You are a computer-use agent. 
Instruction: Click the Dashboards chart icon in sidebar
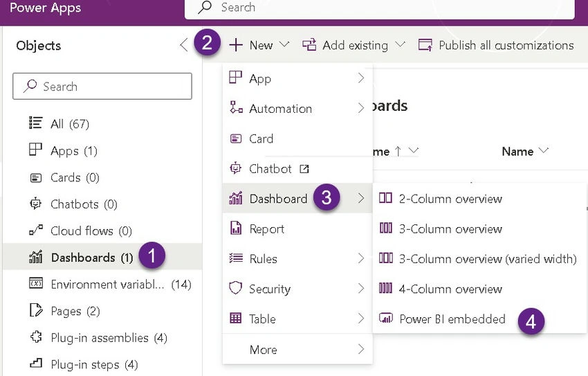(x=35, y=257)
